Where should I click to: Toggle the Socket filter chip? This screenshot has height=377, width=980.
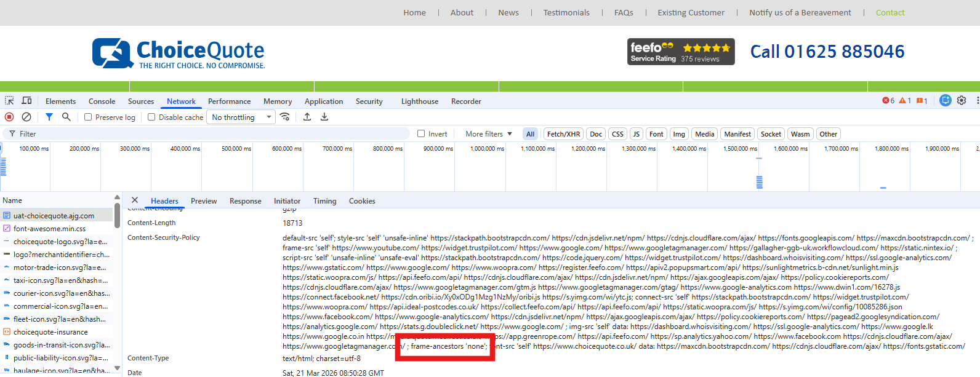tap(771, 134)
